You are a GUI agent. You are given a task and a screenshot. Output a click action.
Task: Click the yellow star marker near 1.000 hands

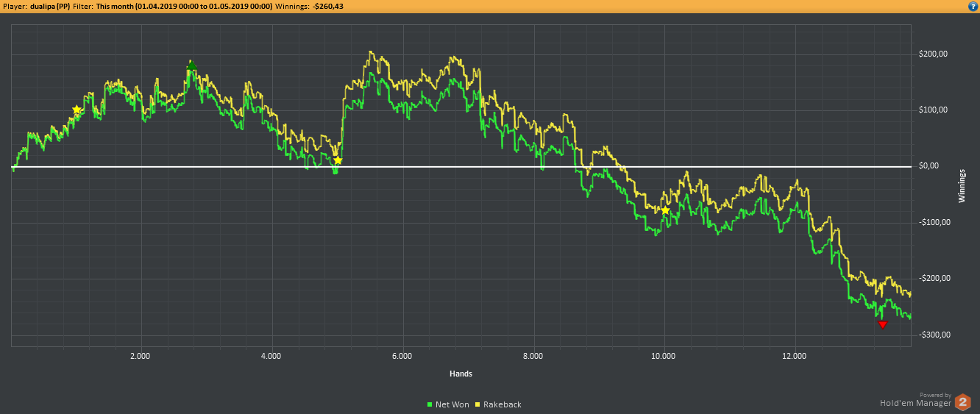point(77,110)
